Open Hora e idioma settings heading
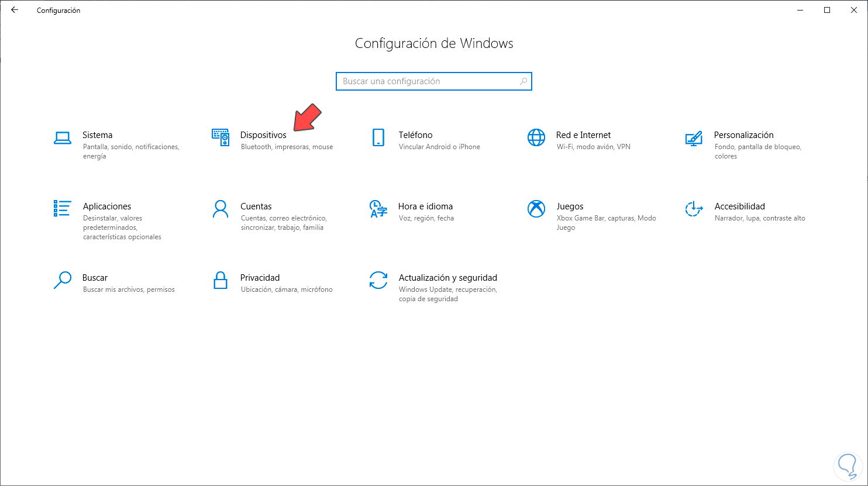The image size is (868, 486). point(426,206)
